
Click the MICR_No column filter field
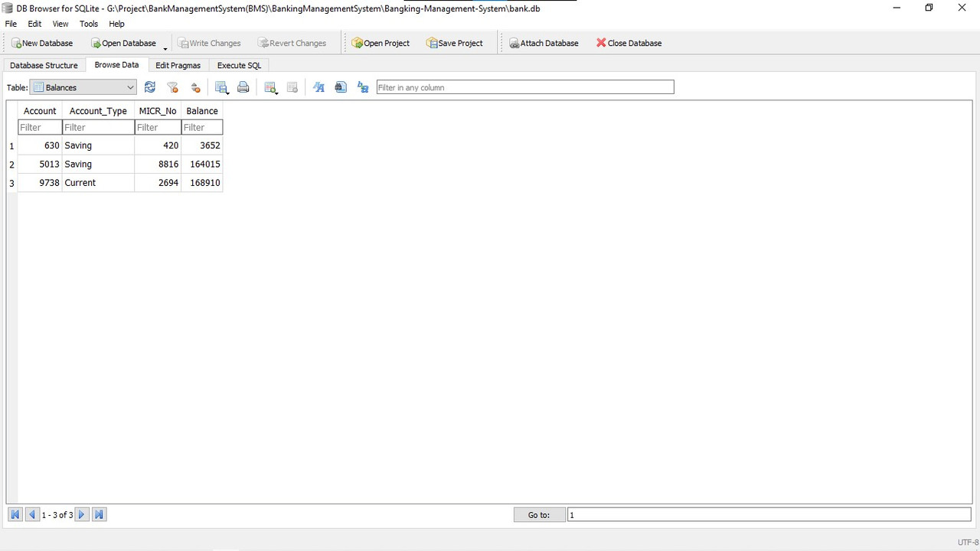click(x=158, y=127)
